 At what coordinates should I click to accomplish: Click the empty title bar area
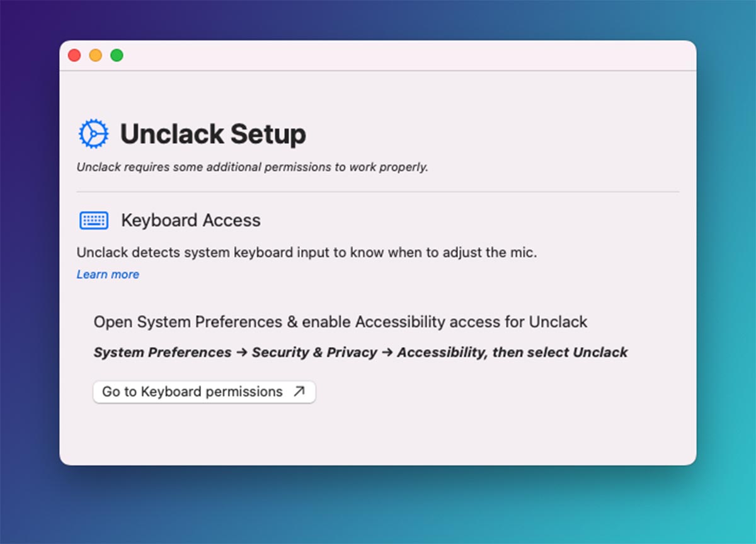tap(403, 55)
